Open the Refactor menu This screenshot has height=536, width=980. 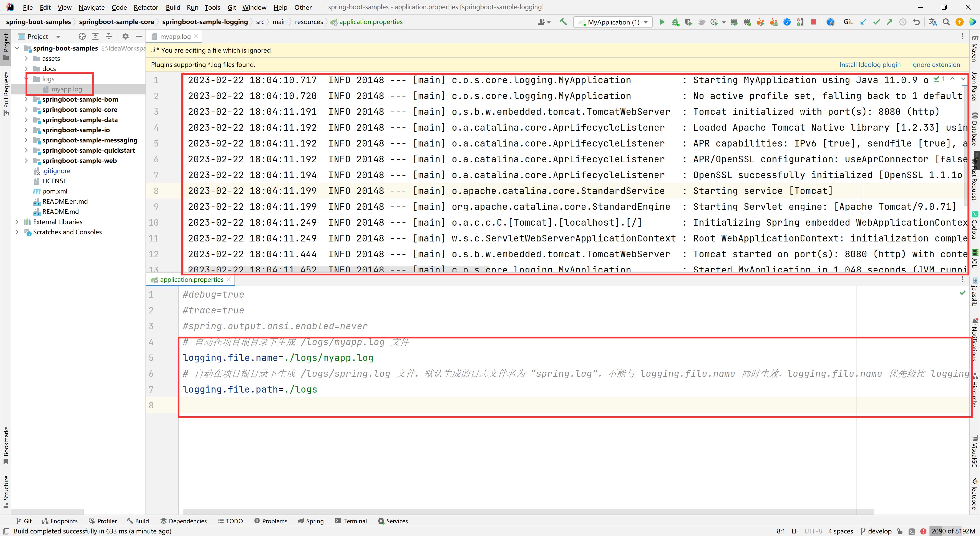pos(146,7)
